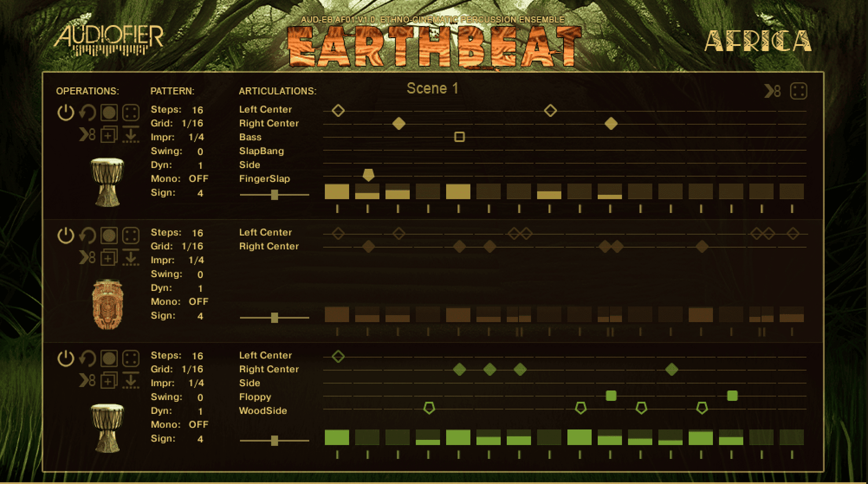
Task: Click the WoodSide articulation label
Action: (x=263, y=411)
